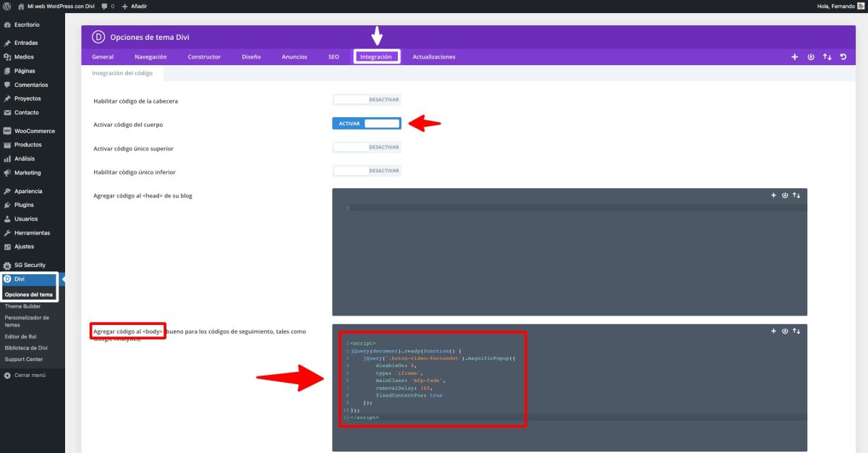
Task: Enable Activar código único superior
Action: coord(367,147)
